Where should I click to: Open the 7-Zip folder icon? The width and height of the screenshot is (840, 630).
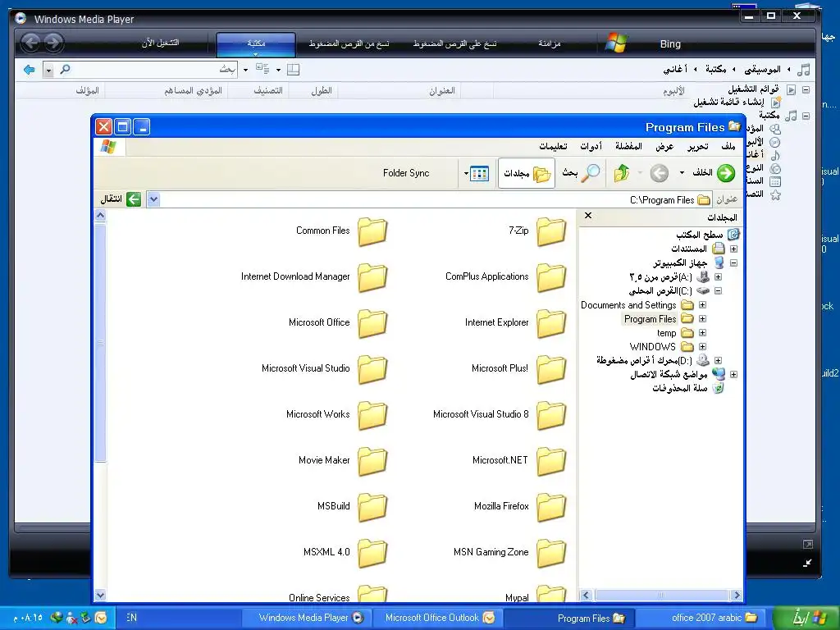pyautogui.click(x=551, y=231)
